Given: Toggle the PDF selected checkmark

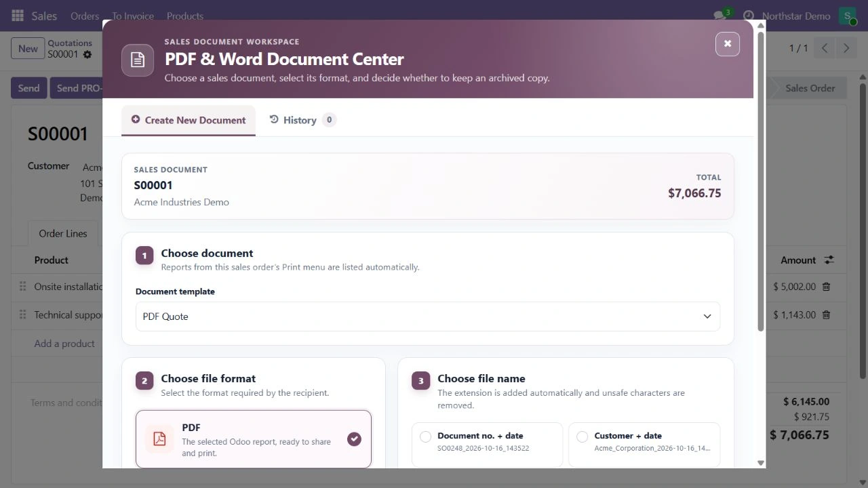Looking at the screenshot, I should click(354, 439).
